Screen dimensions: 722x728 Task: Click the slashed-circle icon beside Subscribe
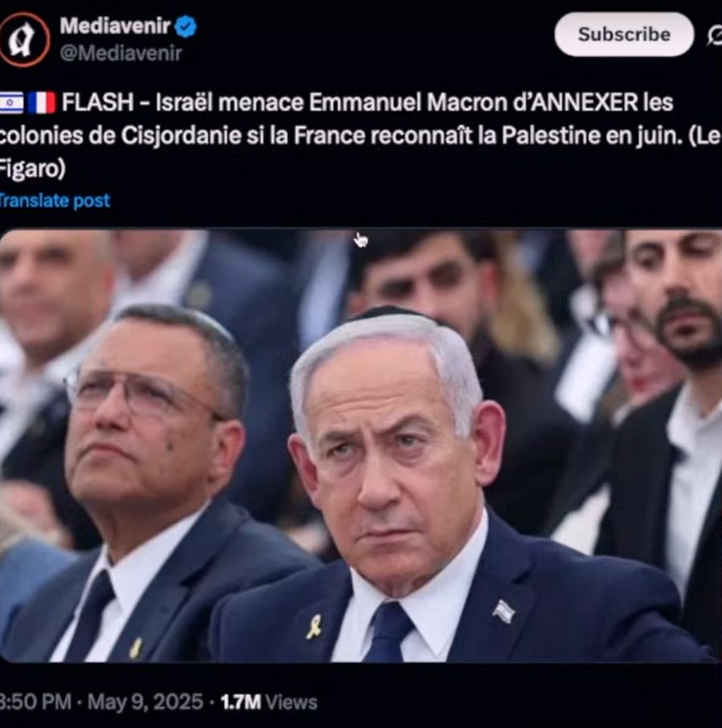715,35
